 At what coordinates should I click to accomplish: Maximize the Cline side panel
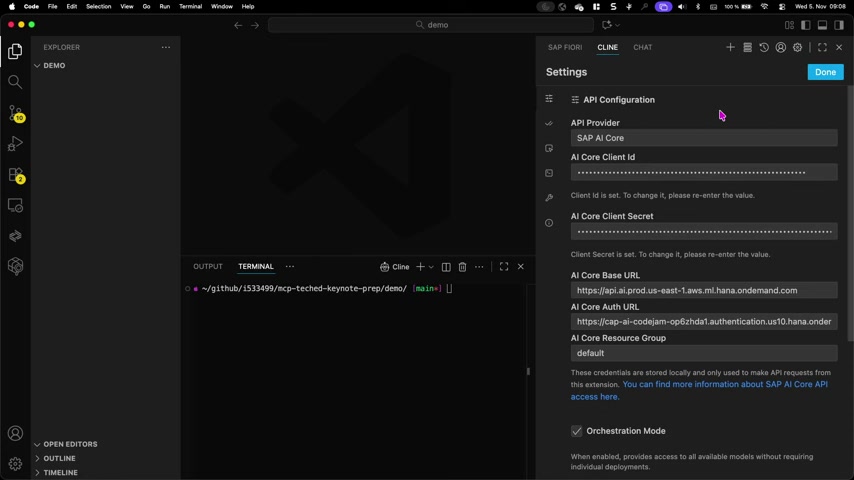click(x=822, y=47)
